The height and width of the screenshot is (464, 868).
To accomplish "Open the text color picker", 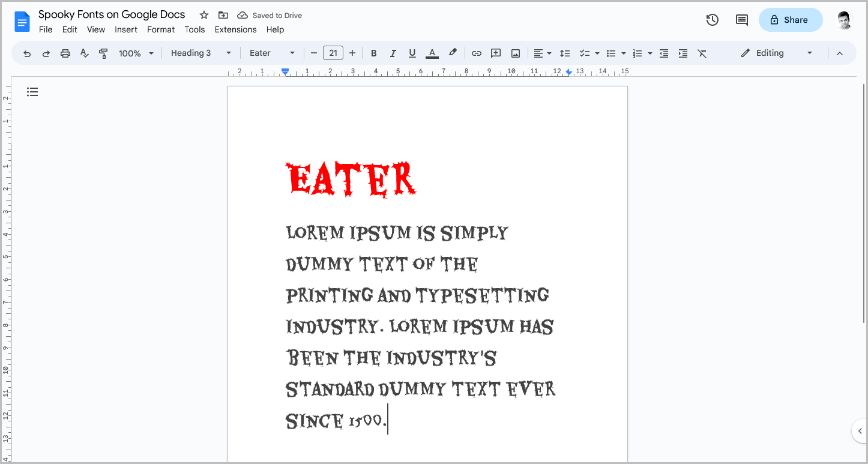I will (432, 53).
